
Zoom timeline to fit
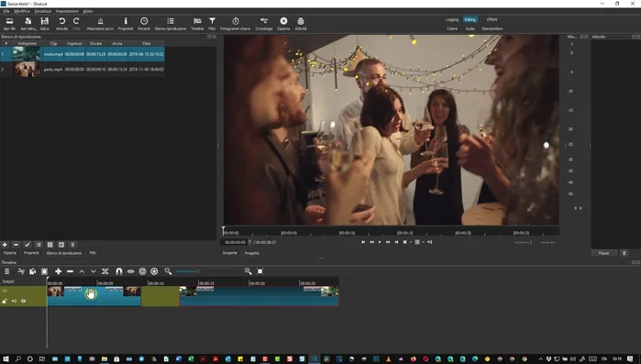click(x=260, y=271)
